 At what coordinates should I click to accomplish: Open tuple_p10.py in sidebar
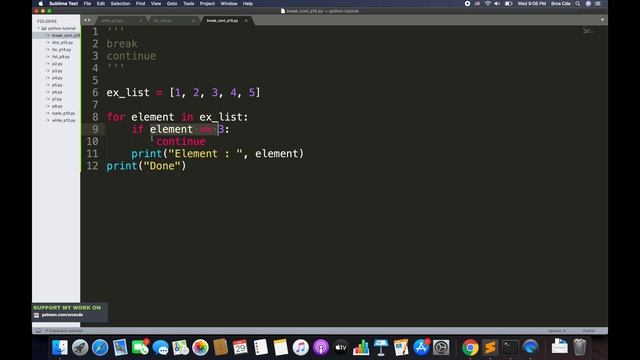(63, 113)
